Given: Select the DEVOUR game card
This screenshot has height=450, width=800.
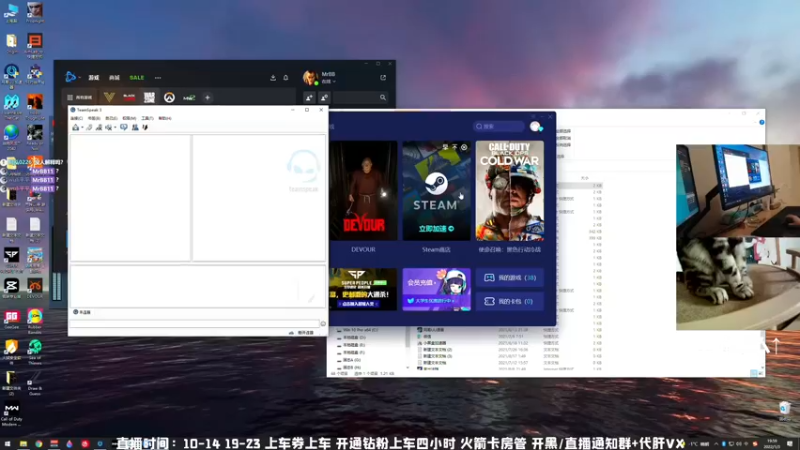Looking at the screenshot, I should click(x=363, y=190).
